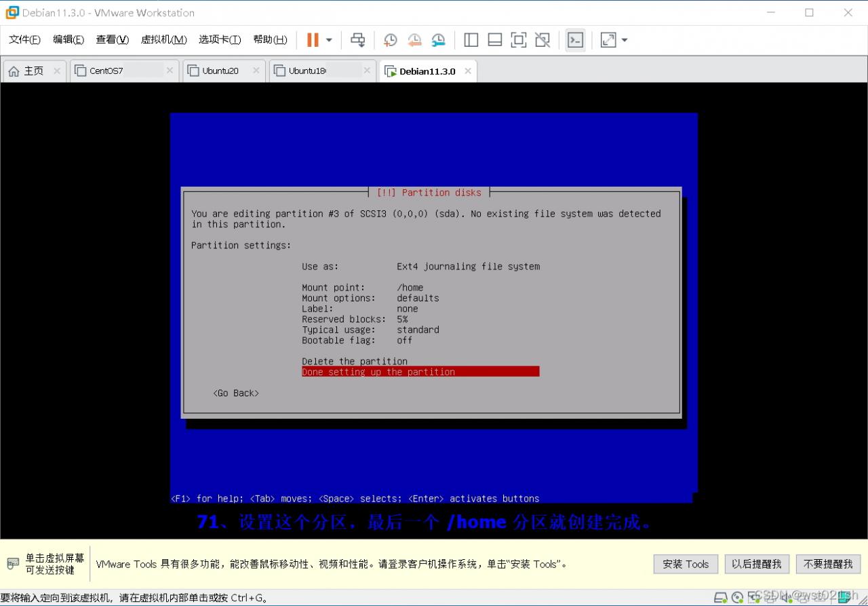Pause the virtual machine from the toolbar
Image resolution: width=868 pixels, height=606 pixels.
click(313, 40)
